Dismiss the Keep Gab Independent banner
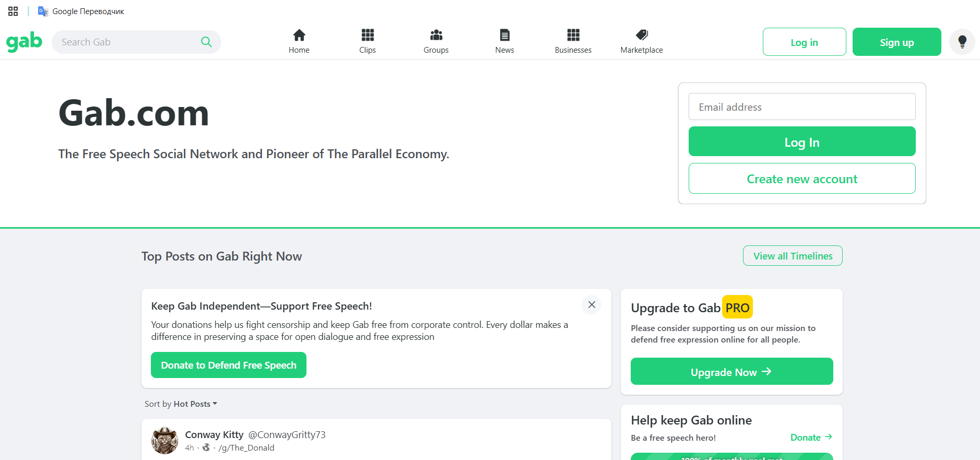980x460 pixels. 592,305
